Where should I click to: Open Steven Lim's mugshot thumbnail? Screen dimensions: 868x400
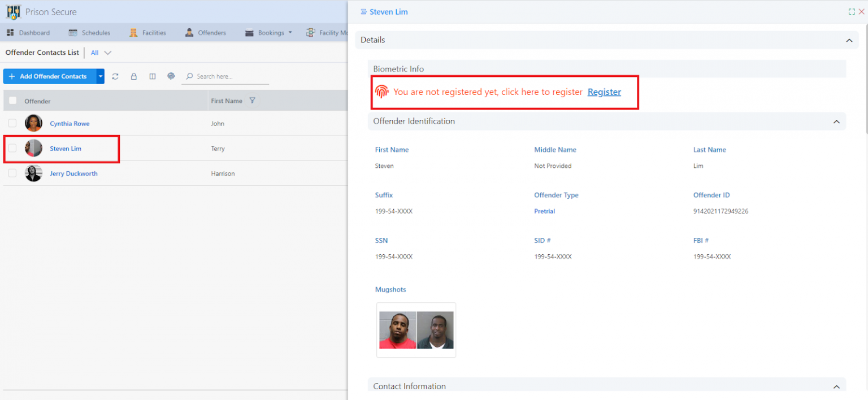point(416,329)
